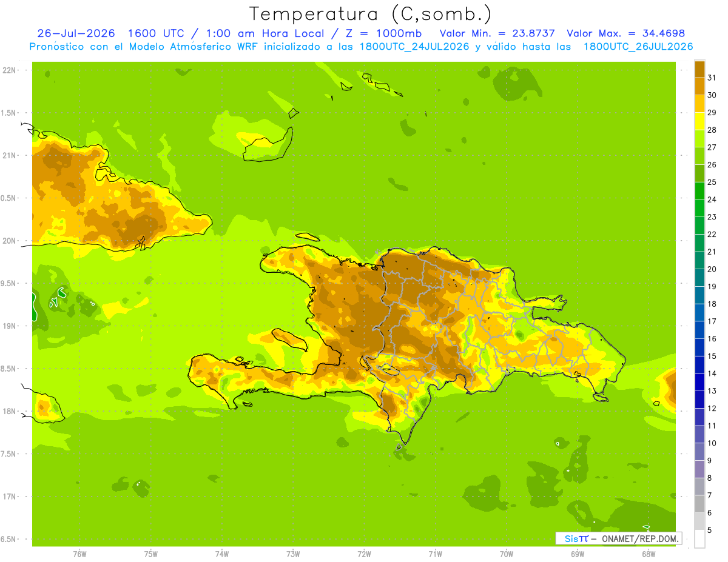Click the yellow swatch between 28 and 29
This screenshot has width=728, height=562.
coord(699,121)
